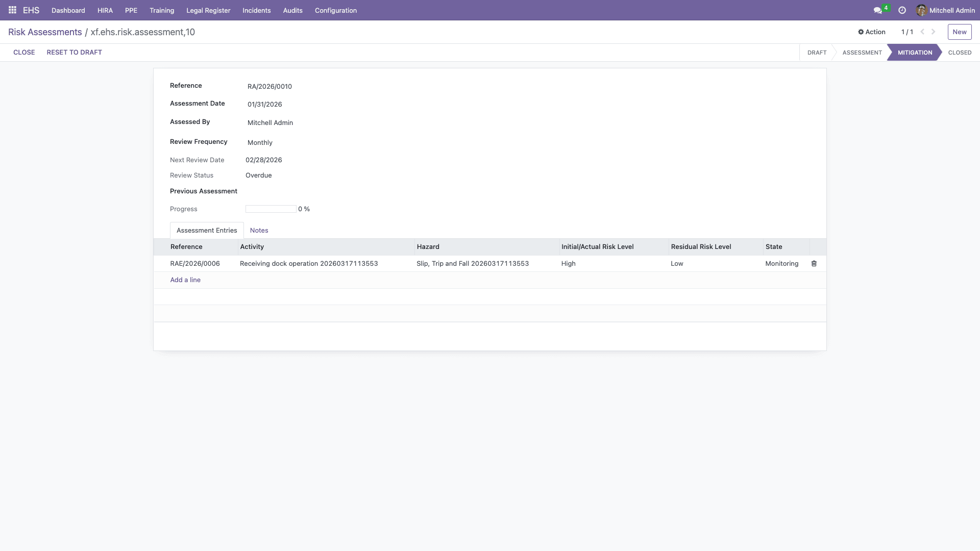Delete the RAE/2026/0006 entry with the trash icon
980x551 pixels.
tap(814, 264)
